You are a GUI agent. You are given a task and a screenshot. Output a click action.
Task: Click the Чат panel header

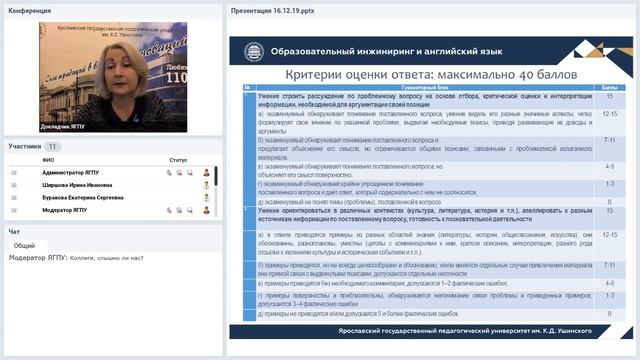pyautogui.click(x=14, y=231)
